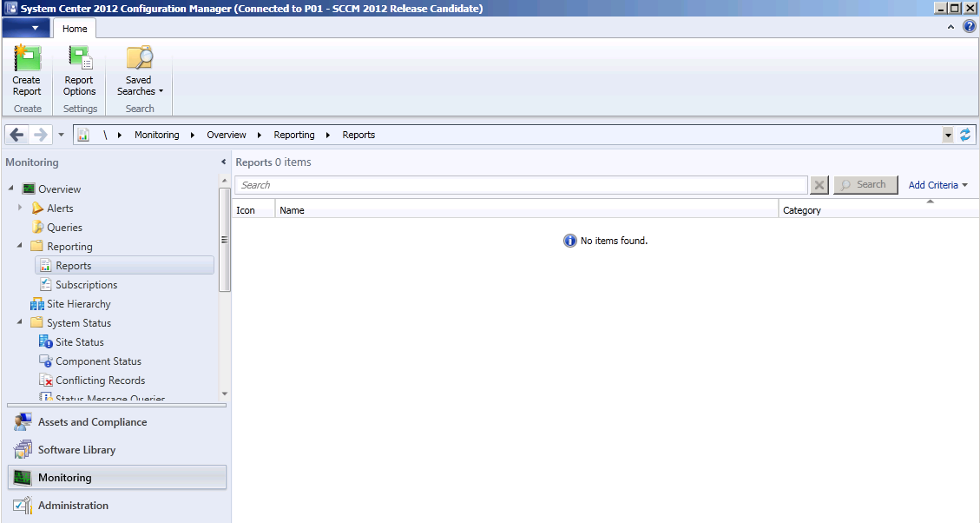Click the Site Hierarchy icon

point(37,305)
